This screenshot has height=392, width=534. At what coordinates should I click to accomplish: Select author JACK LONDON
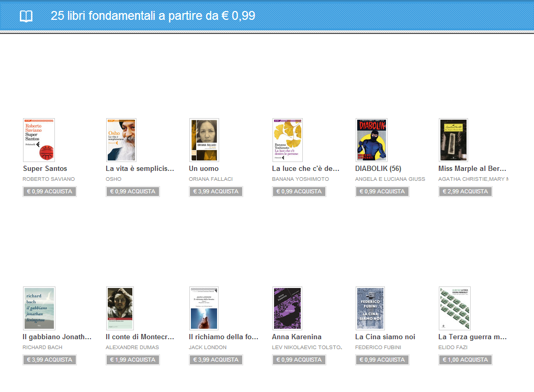[208, 348]
